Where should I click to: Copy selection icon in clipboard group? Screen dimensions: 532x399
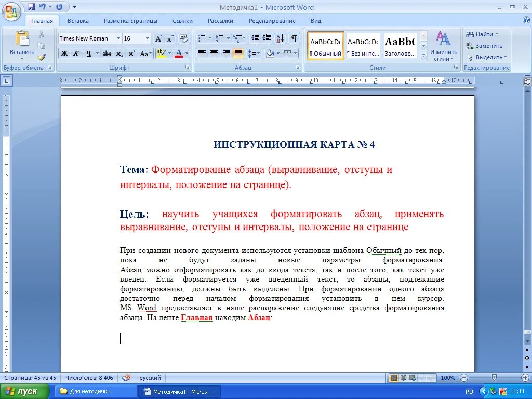click(x=42, y=46)
